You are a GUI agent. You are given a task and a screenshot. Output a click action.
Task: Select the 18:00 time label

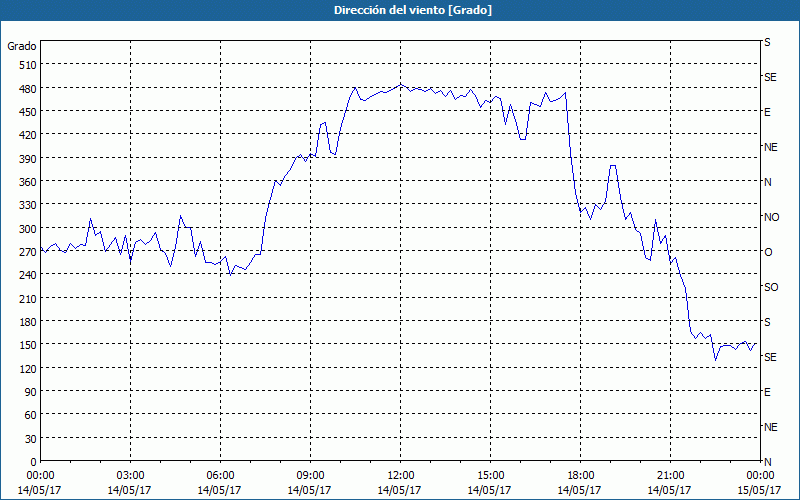[x=580, y=476]
